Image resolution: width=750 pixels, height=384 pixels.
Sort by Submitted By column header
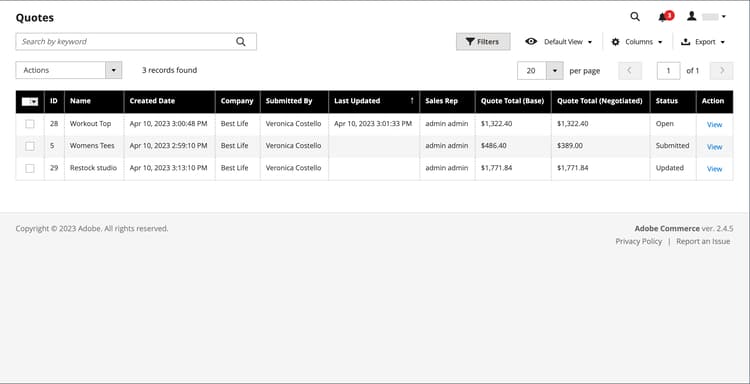294,101
